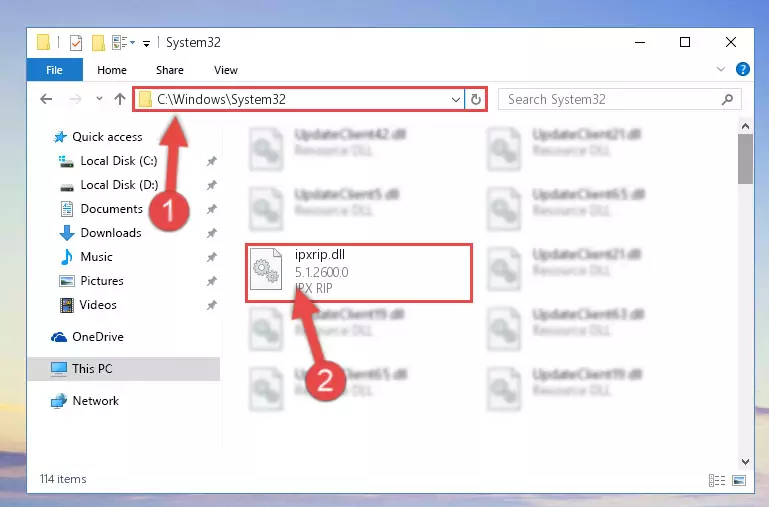Expand the address bar history dropdown

(456, 100)
